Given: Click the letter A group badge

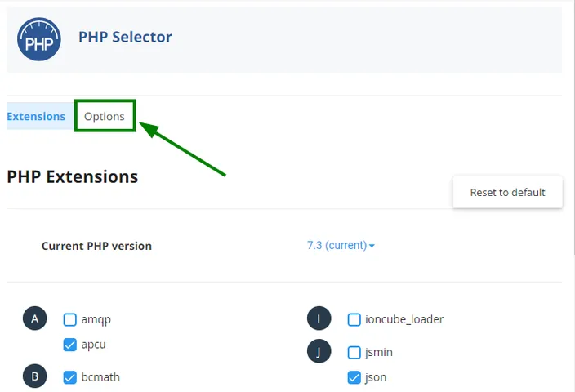Looking at the screenshot, I should pyautogui.click(x=35, y=318).
